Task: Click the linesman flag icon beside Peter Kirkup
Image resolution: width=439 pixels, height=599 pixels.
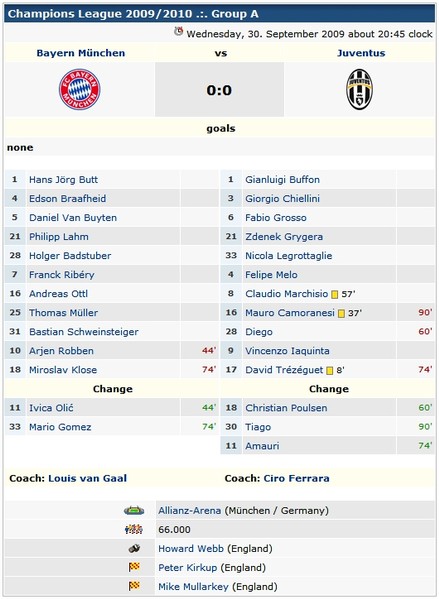Action: coord(134,567)
